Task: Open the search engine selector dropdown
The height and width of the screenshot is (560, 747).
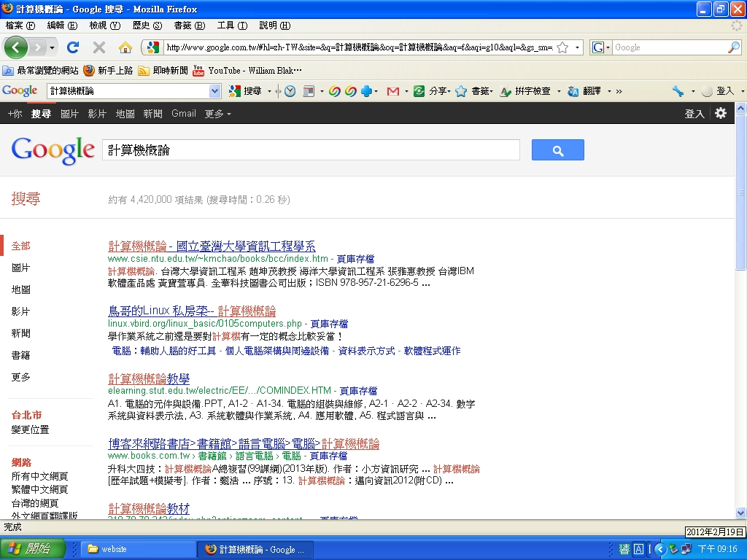Action: [608, 47]
